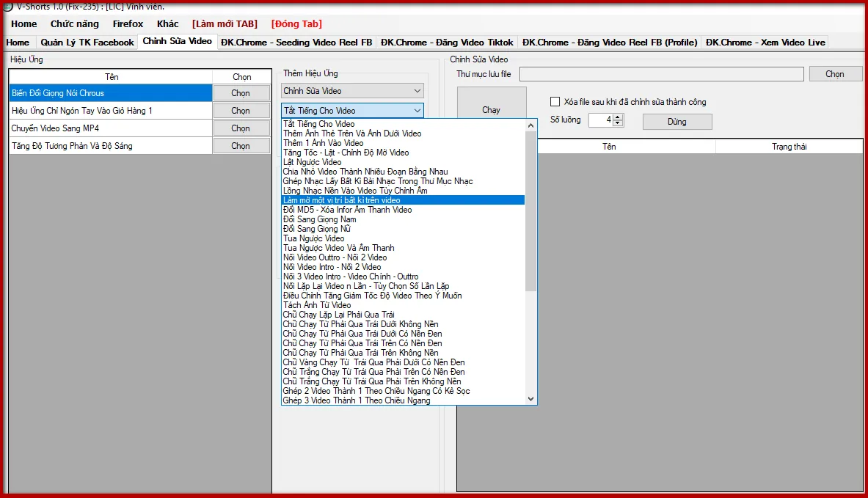Select Chữ Chạy Lặp Lại Phải Qua Trái
Screen dimensions: 868x498
click(403, 315)
